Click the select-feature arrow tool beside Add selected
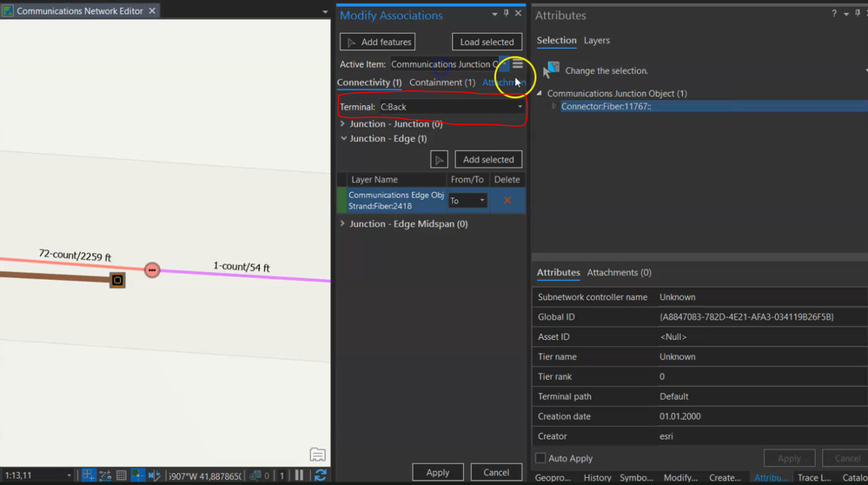Image resolution: width=868 pixels, height=485 pixels. [x=439, y=159]
